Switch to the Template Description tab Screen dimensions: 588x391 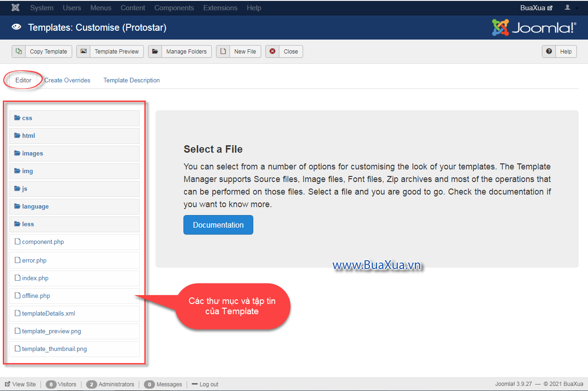[x=131, y=80]
